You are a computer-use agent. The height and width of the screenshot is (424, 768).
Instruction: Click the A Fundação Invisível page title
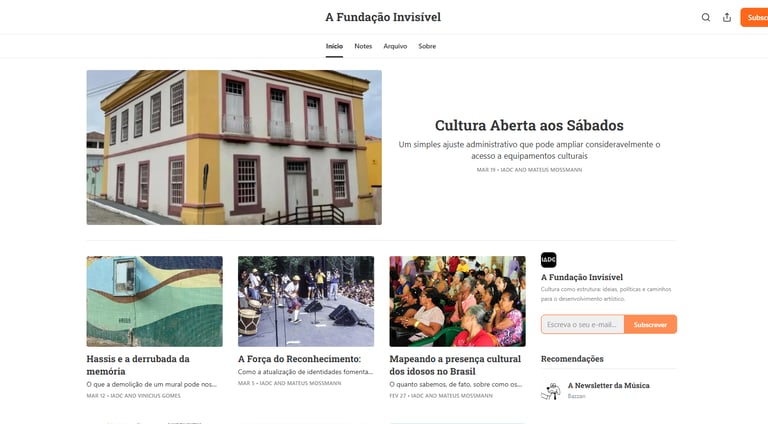click(383, 17)
